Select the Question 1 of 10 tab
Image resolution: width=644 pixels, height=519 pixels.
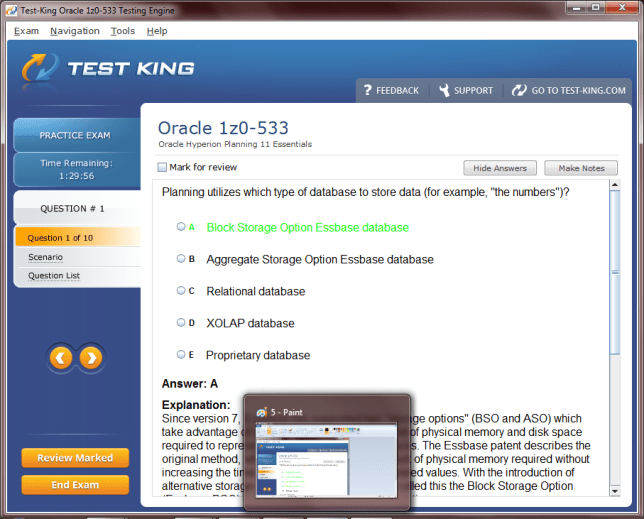78,238
